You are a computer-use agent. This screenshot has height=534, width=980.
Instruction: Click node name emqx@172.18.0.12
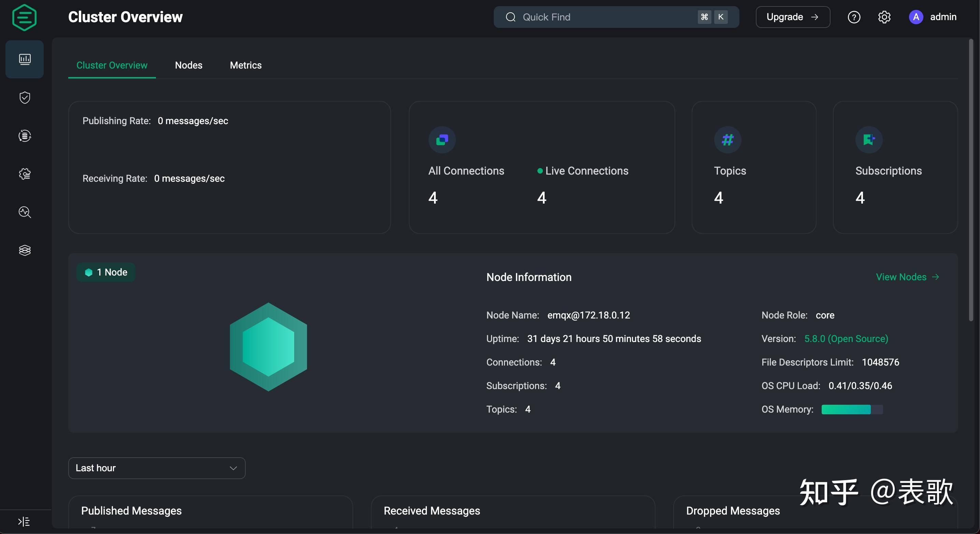click(x=589, y=315)
